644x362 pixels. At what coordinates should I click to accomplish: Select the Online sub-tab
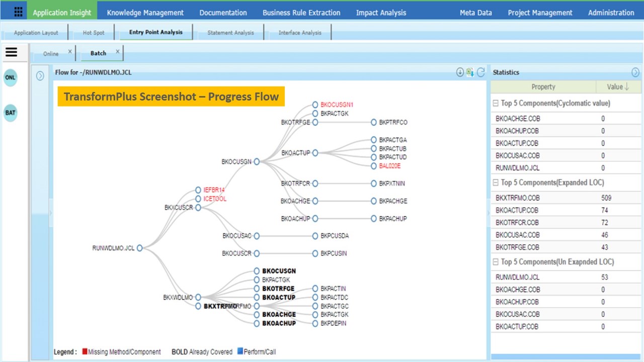[51, 54]
